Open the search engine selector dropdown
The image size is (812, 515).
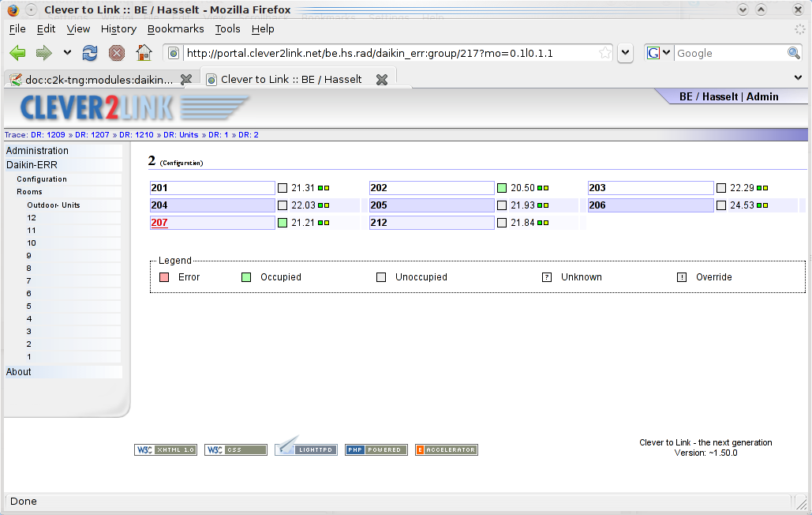(x=666, y=53)
